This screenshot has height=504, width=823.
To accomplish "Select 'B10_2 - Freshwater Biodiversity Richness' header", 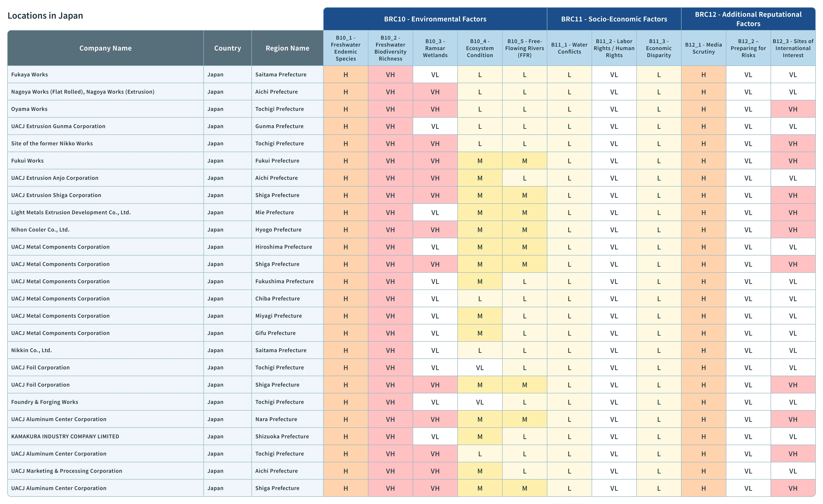I will click(x=391, y=48).
